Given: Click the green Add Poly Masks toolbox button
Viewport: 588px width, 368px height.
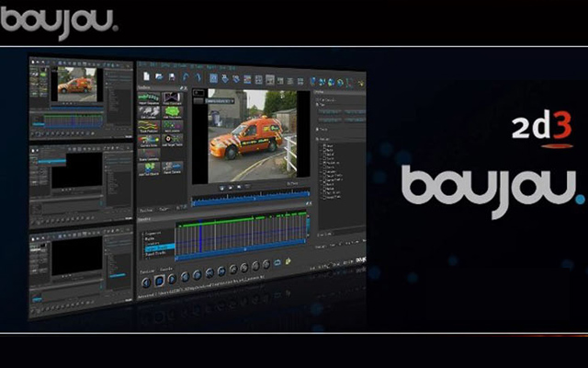Looking at the screenshot, I should (173, 112).
